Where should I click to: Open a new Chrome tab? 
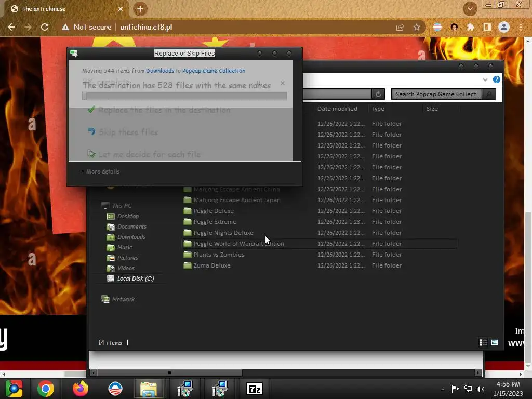(140, 9)
